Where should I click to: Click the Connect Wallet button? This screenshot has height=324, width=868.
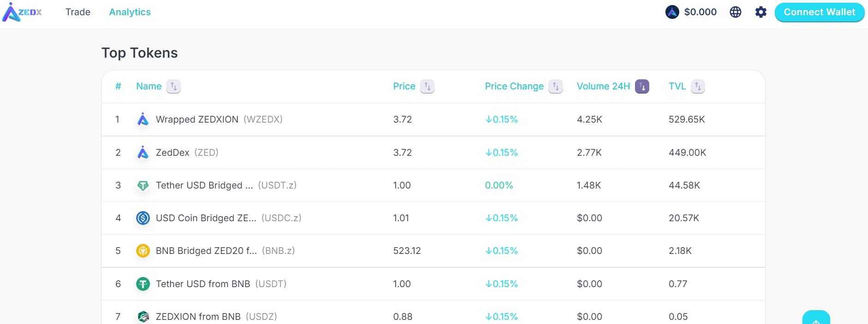point(819,12)
